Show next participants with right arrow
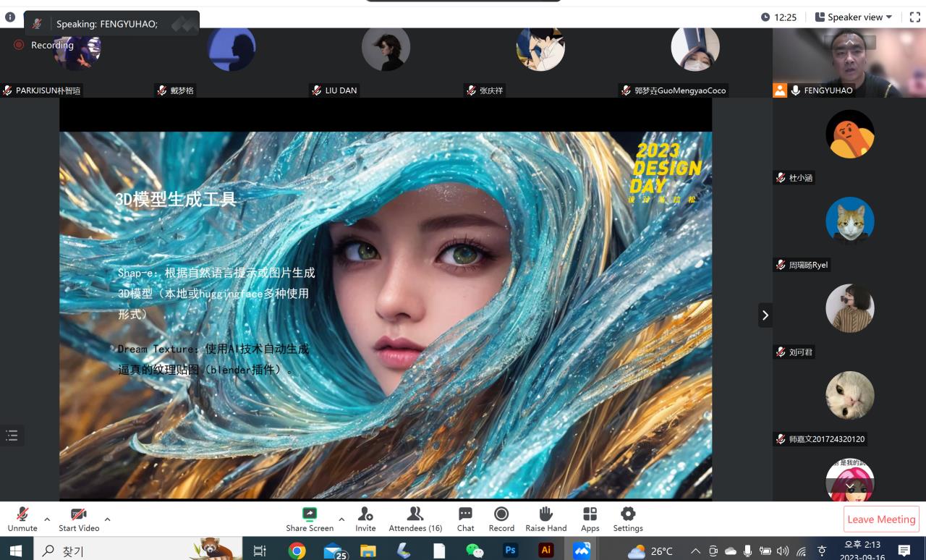The image size is (926, 560). pos(765,315)
